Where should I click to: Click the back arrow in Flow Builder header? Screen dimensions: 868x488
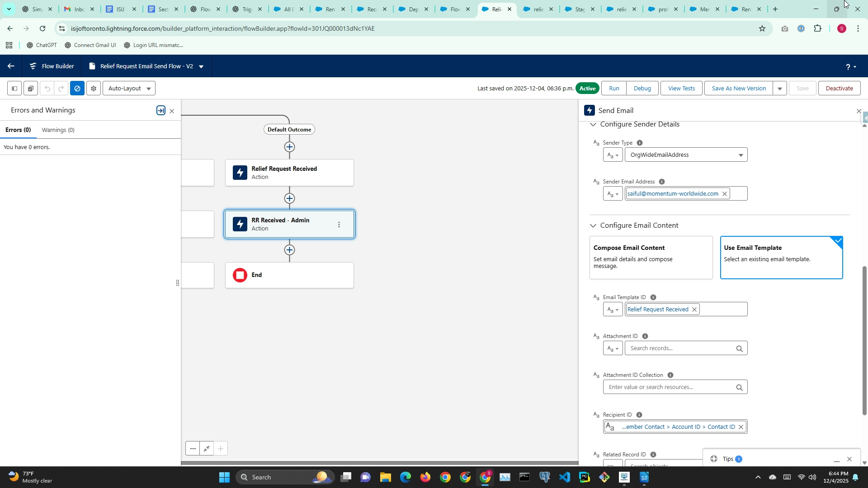(11, 66)
